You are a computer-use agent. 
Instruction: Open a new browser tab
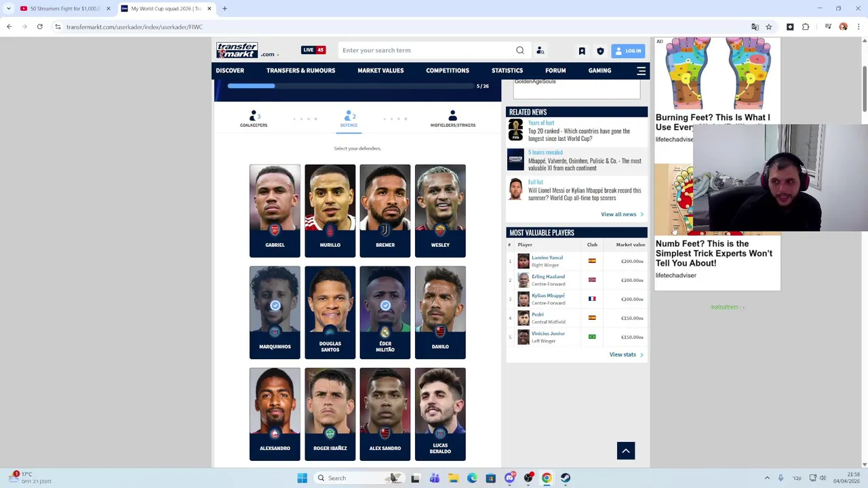[x=224, y=9]
